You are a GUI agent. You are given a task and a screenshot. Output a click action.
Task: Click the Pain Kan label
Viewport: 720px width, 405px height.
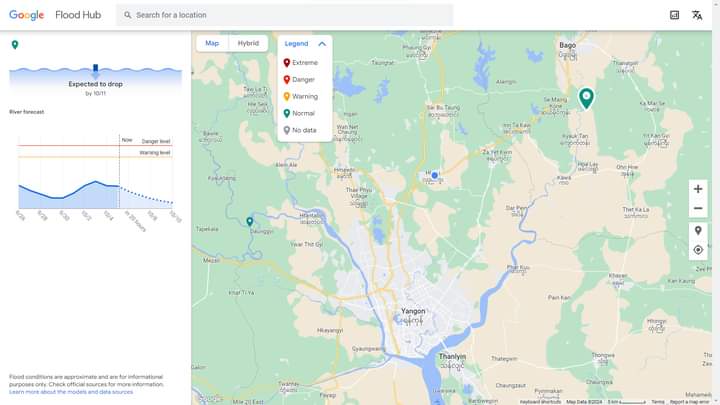tap(559, 298)
